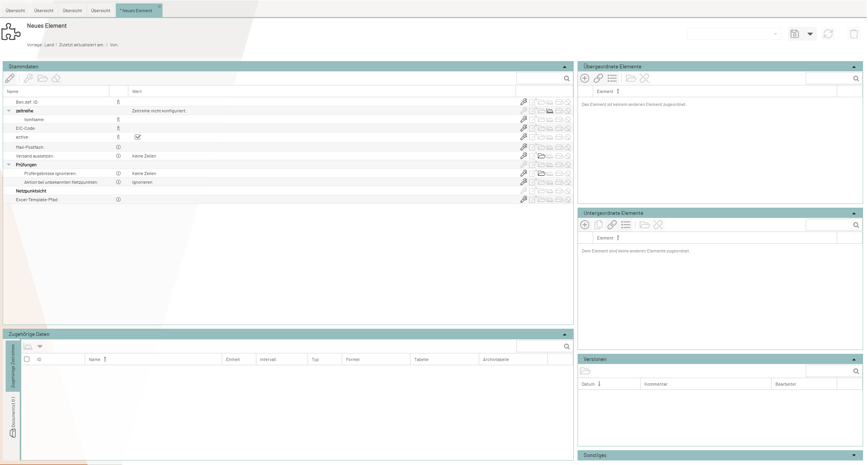The image size is (868, 465).
Task: Collapse the Stammdaten panel
Action: click(565, 67)
